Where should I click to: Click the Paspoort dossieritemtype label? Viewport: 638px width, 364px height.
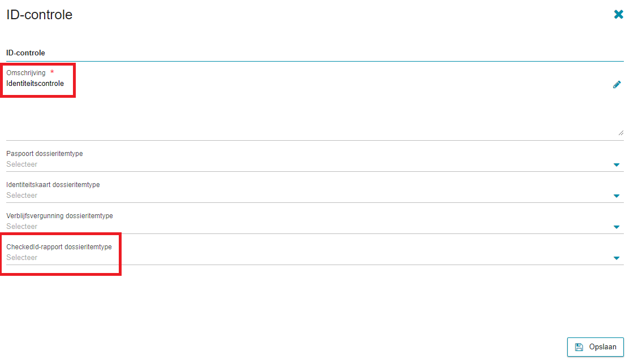(x=45, y=154)
